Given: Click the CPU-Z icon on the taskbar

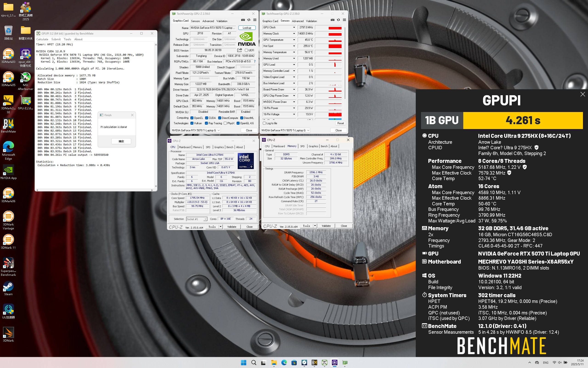Looking at the screenshot, I should pyautogui.click(x=335, y=363).
